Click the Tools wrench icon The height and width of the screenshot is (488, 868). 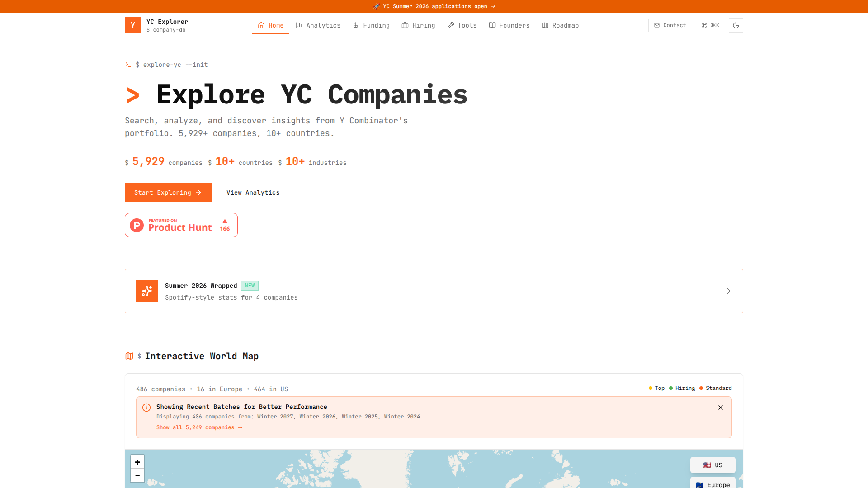tap(451, 25)
